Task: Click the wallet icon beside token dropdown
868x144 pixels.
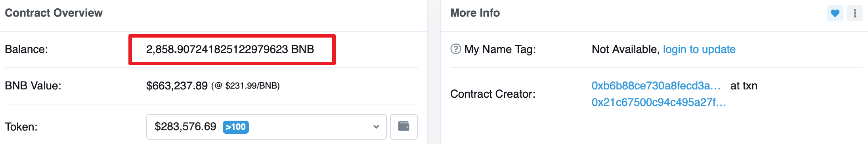Action: pyautogui.click(x=403, y=127)
